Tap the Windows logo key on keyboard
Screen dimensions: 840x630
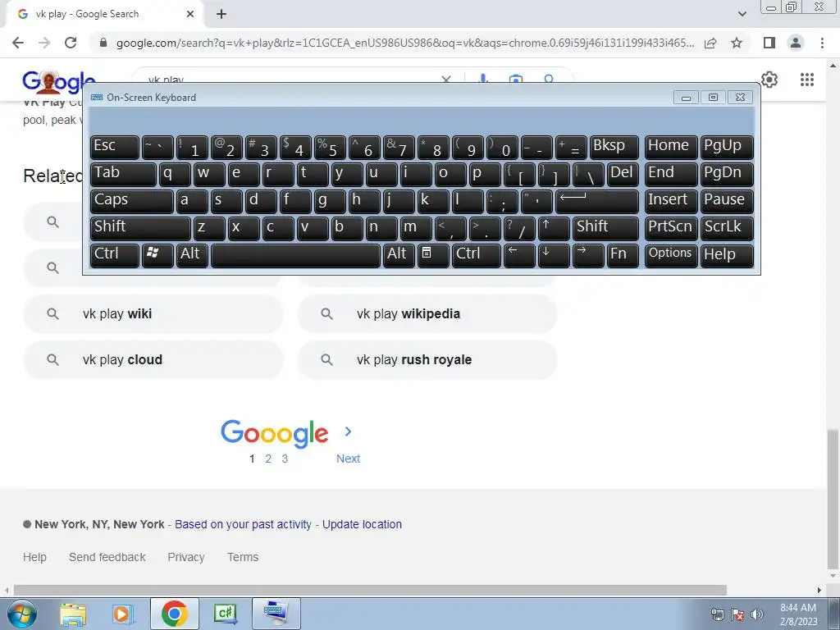click(x=157, y=255)
